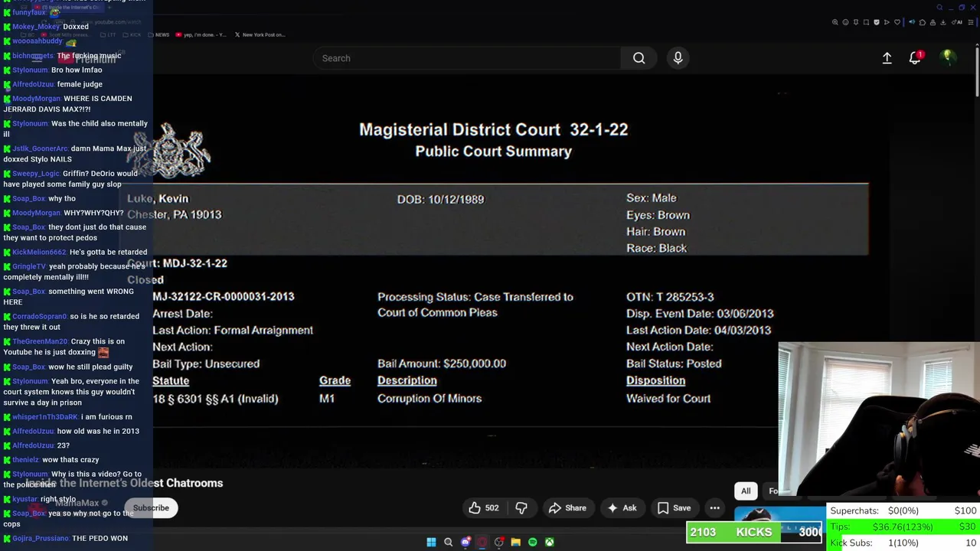
Task: Click streamer webcam overlay
Action: pyautogui.click(x=879, y=419)
